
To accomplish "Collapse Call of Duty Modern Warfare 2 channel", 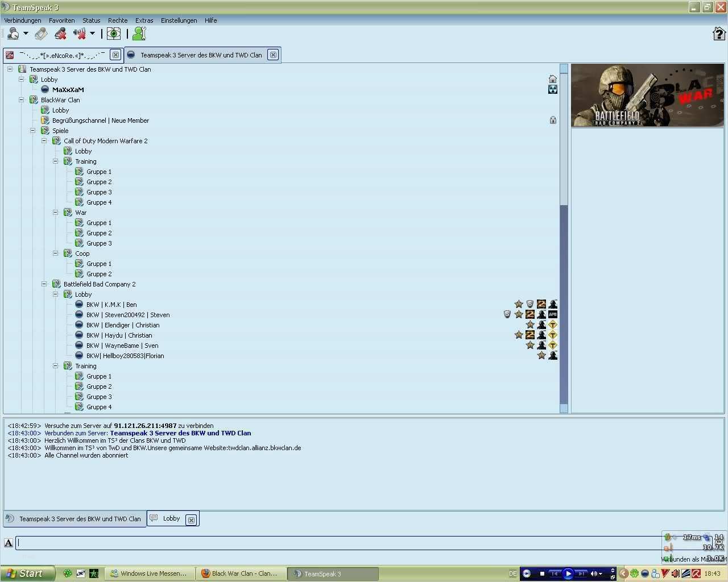I will coord(44,141).
